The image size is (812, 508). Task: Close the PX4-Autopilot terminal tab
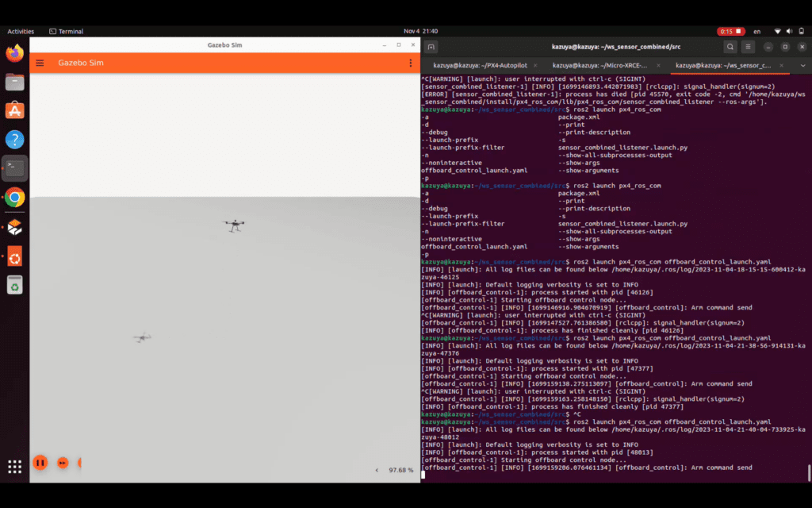[535, 65]
